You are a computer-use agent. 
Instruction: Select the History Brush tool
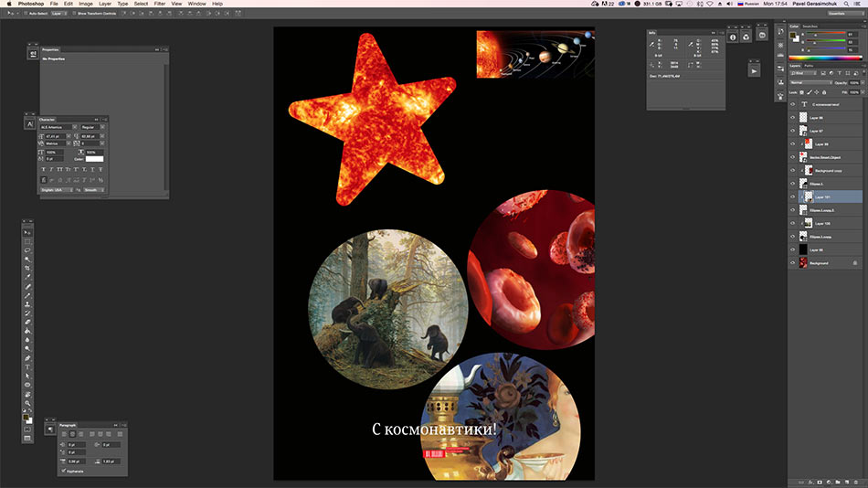click(x=27, y=313)
